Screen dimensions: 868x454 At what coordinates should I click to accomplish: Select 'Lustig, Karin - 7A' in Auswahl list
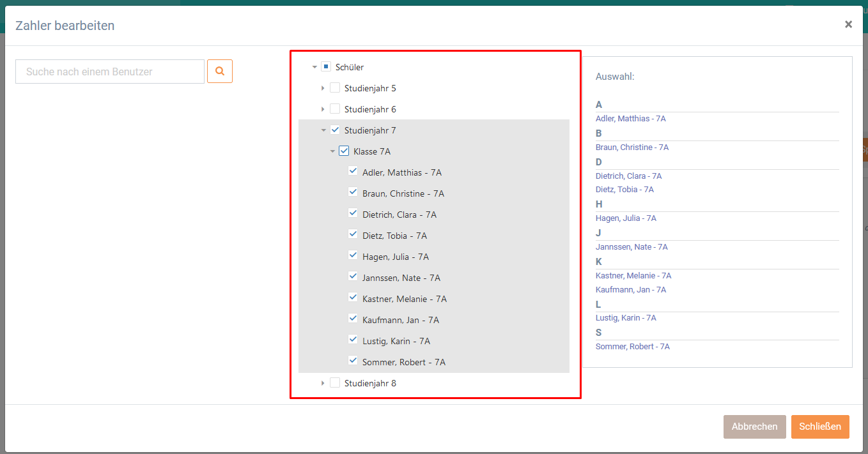click(x=626, y=318)
